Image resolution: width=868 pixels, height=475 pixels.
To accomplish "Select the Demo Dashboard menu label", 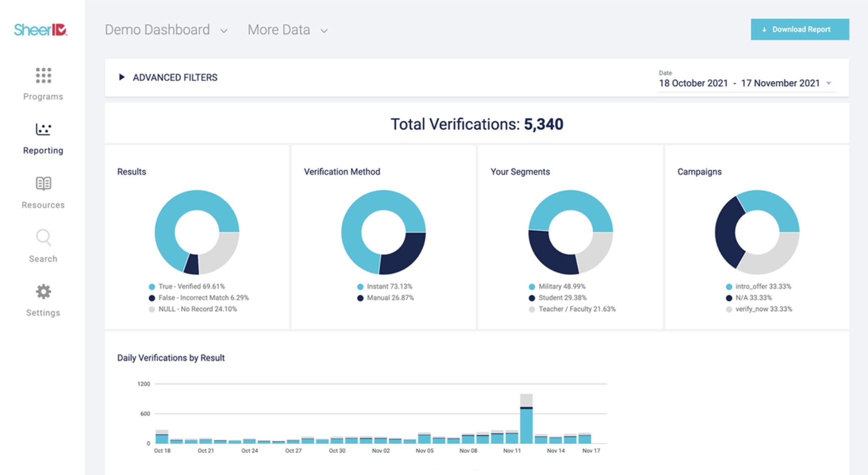I will pyautogui.click(x=157, y=30).
